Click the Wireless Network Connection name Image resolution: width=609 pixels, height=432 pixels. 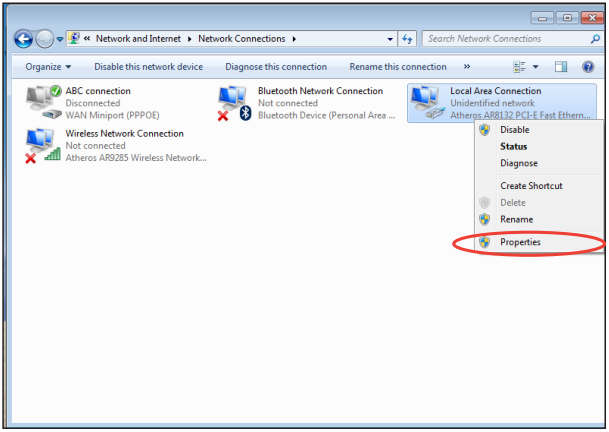click(x=124, y=134)
